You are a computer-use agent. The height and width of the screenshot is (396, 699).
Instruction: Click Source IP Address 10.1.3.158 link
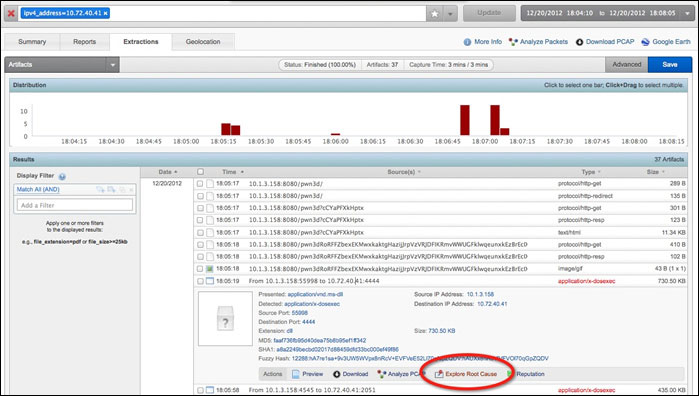(480, 294)
